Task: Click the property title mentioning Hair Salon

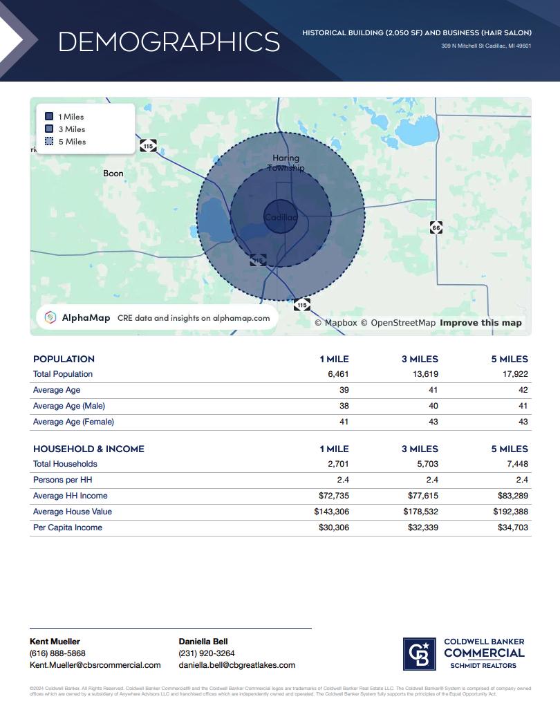Action: tap(417, 32)
